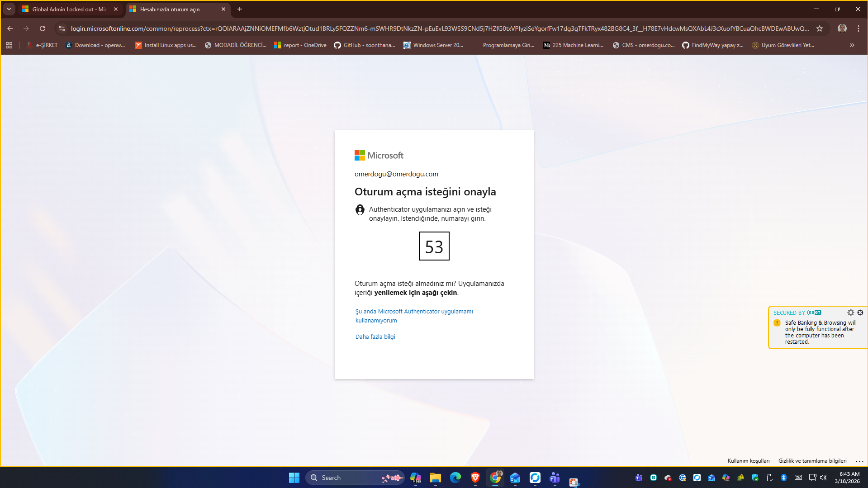Close the Hesabınızda oturum açın tab
This screenshot has width=868, height=488.
point(223,9)
